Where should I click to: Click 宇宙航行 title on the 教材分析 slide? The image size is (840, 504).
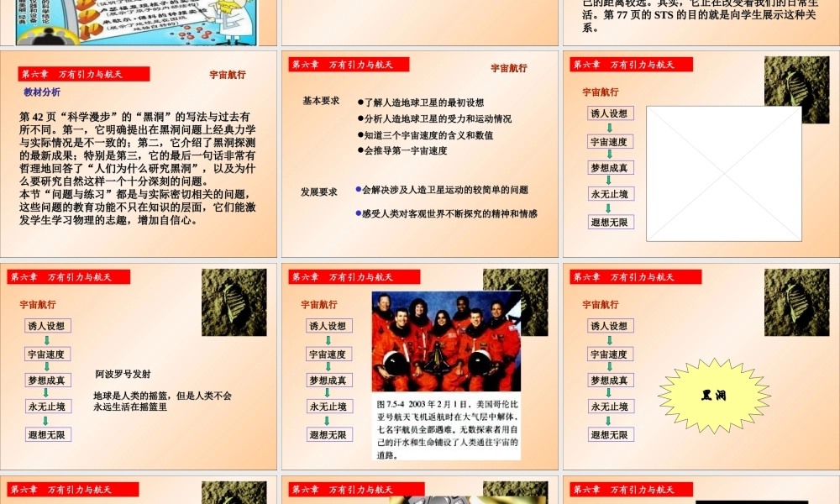[x=227, y=75]
